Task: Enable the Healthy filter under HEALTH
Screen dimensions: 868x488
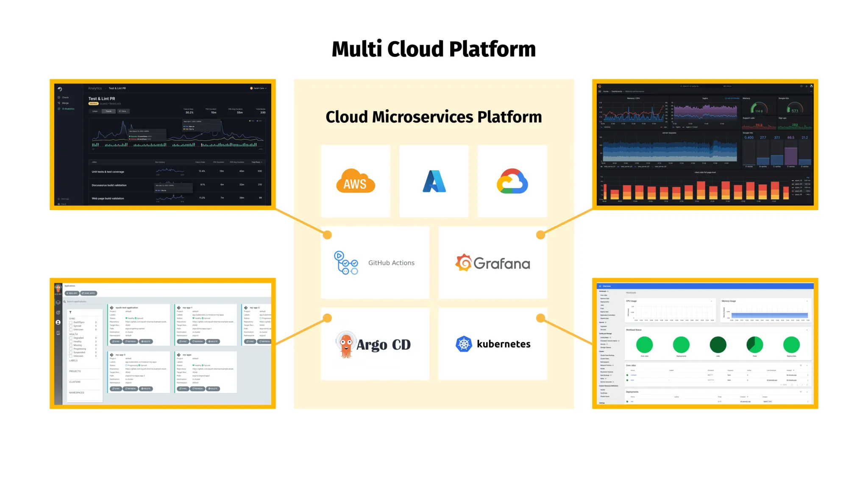Action: [71, 341]
